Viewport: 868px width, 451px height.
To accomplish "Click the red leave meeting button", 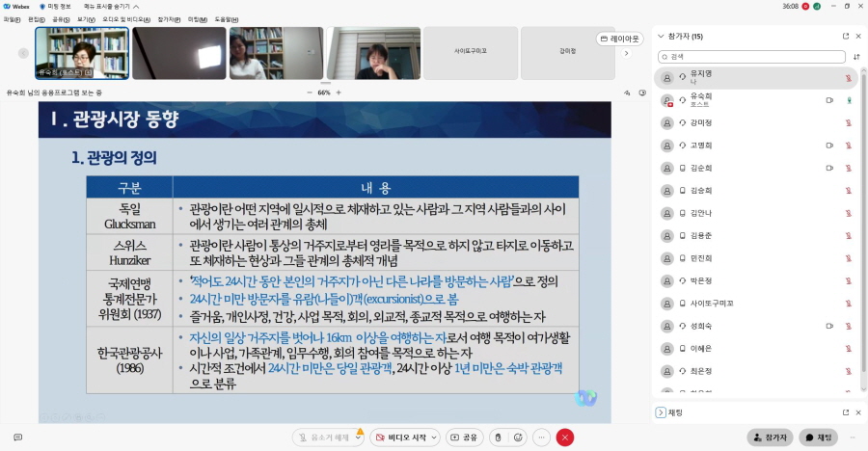I will (564, 438).
